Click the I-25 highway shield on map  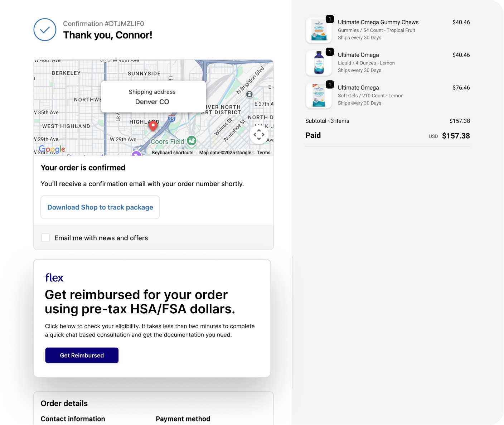click(171, 119)
